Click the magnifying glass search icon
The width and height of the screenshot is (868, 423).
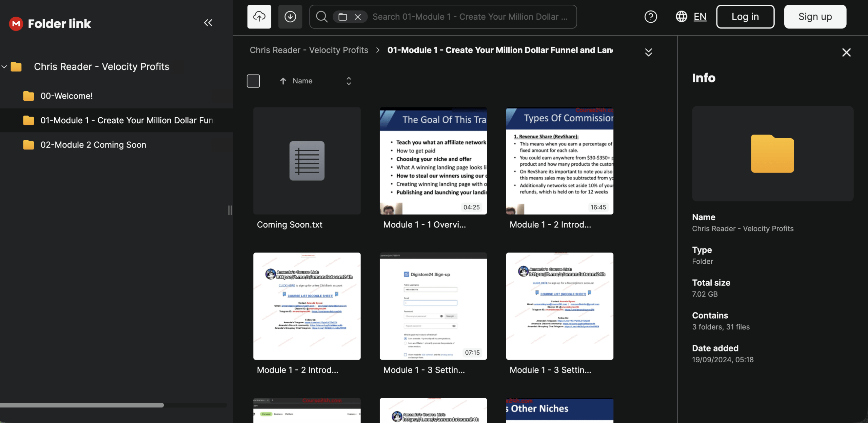pyautogui.click(x=321, y=17)
